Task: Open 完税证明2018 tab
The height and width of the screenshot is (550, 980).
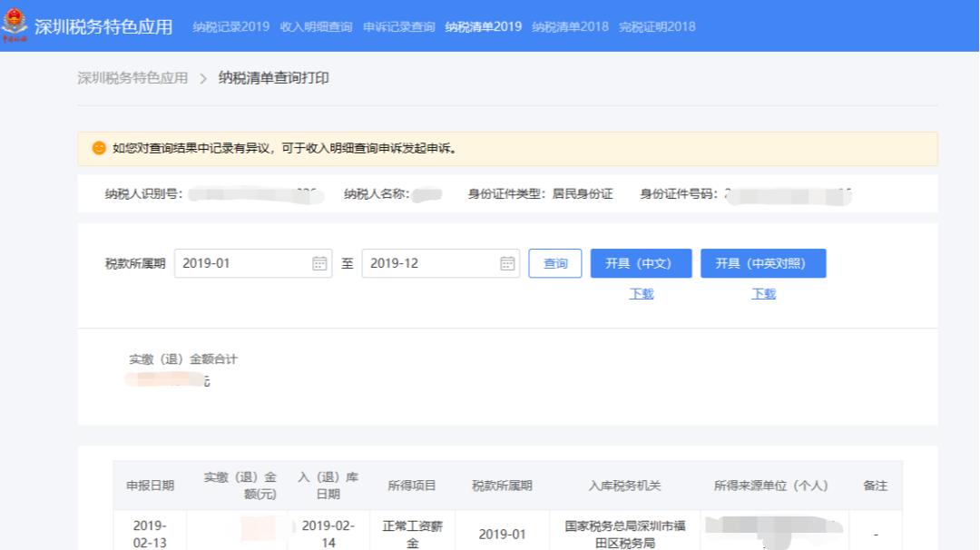Action: point(657,27)
